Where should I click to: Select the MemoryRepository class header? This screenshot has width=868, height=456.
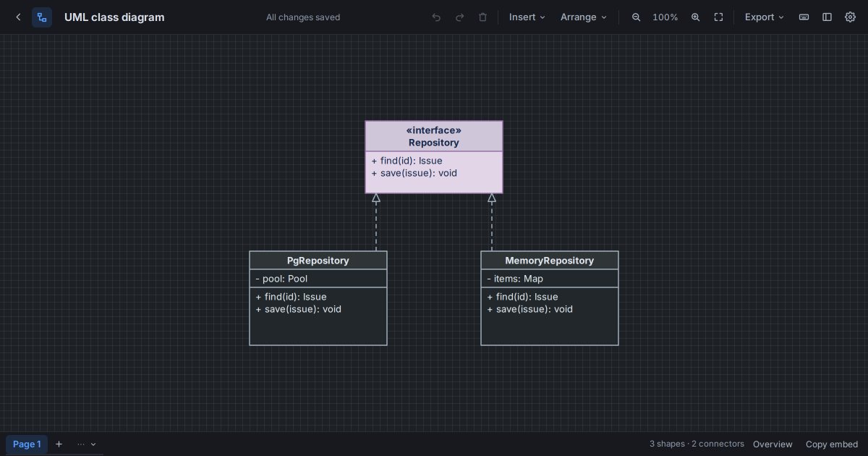pyautogui.click(x=550, y=261)
